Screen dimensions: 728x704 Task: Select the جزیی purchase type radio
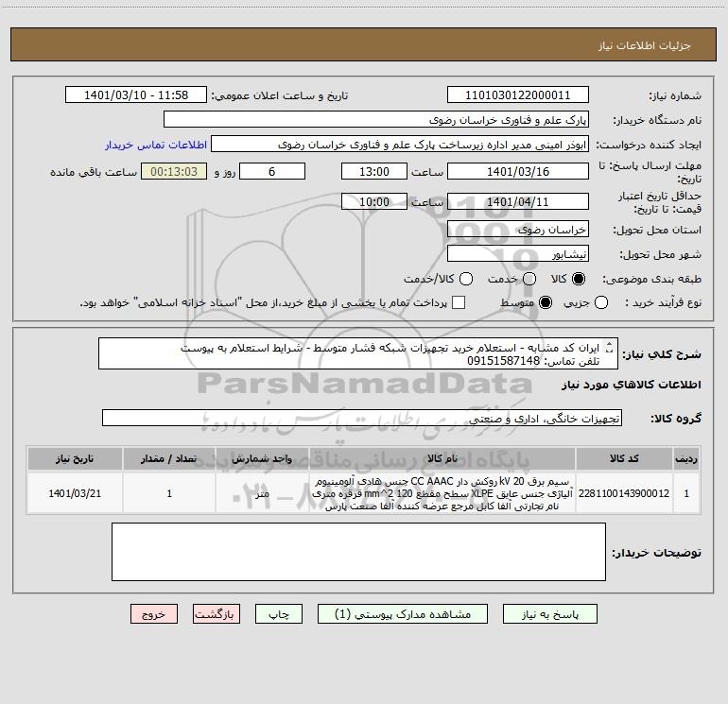(600, 302)
